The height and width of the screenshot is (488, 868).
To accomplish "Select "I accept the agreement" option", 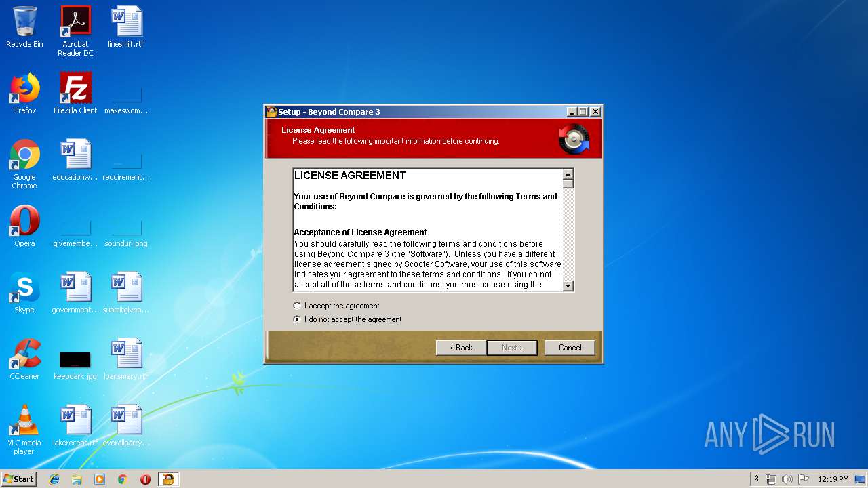I will (x=336, y=306).
